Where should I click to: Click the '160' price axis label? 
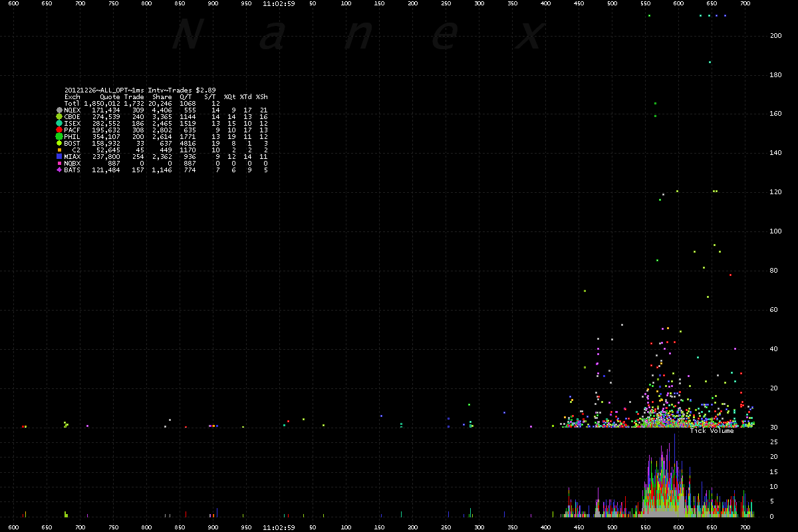775,114
